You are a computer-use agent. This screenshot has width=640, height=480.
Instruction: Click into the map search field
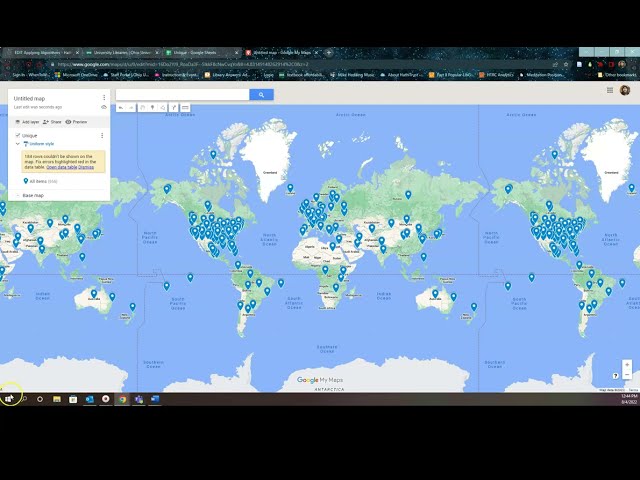(182, 95)
